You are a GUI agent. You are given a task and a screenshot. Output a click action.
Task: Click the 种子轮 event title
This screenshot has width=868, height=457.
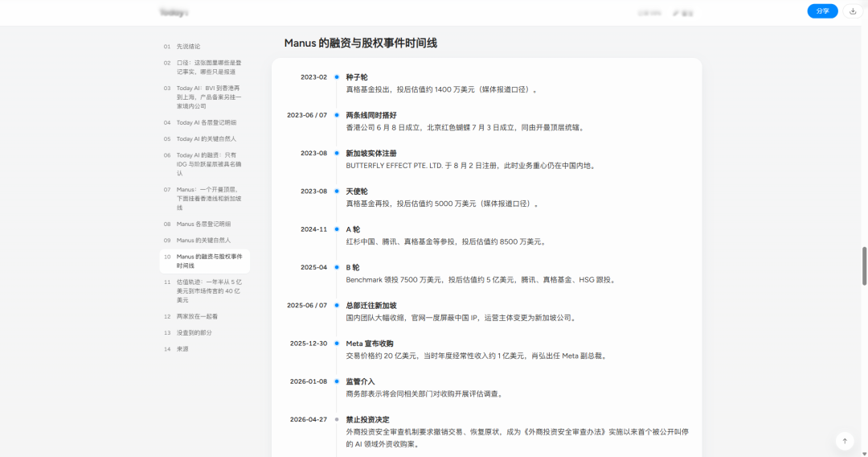pos(357,77)
